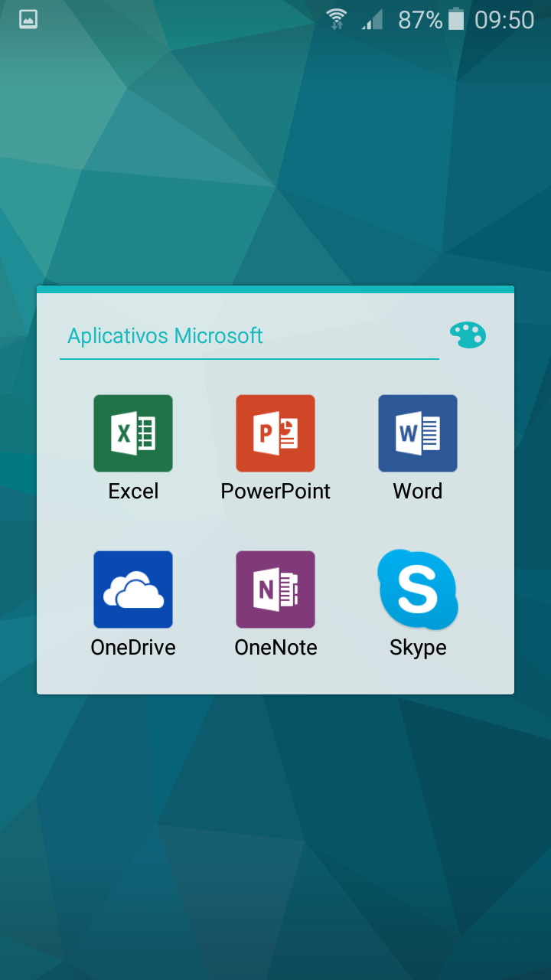The height and width of the screenshot is (980, 551).
Task: Tap the 87% battery percentage text
Action: [420, 20]
